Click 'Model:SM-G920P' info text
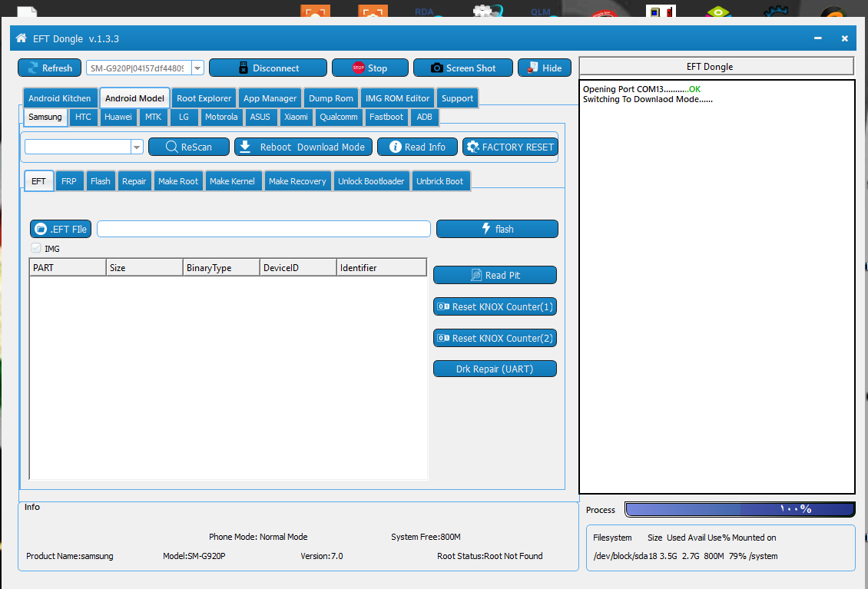The image size is (868, 589). click(x=194, y=556)
